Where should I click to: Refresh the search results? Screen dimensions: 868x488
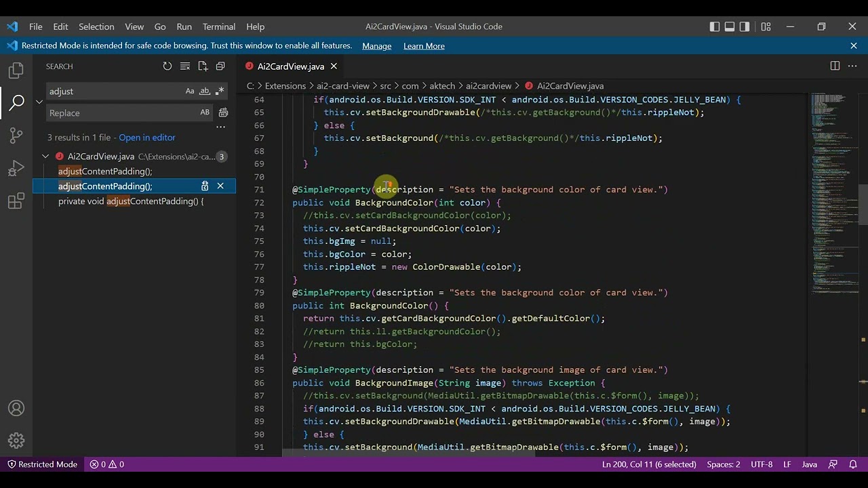click(x=167, y=66)
